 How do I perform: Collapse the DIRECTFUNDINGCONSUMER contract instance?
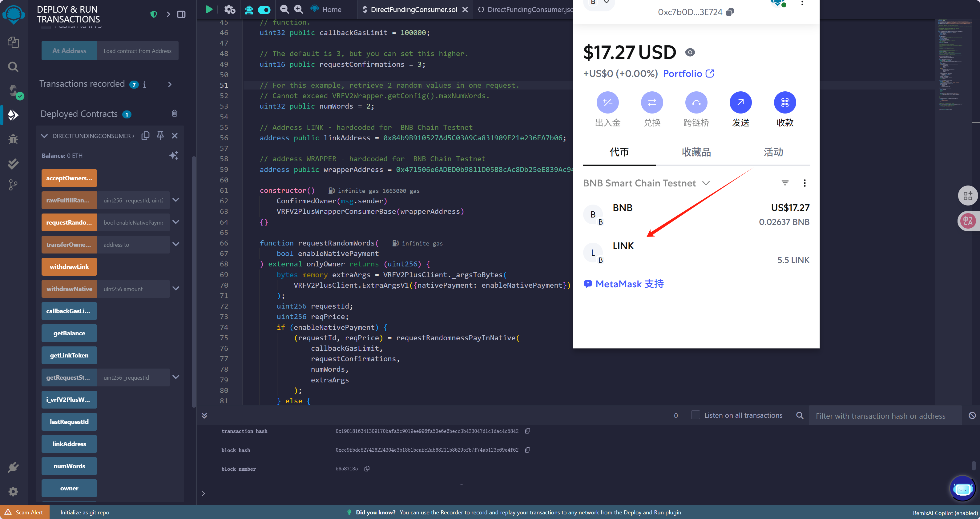pos(45,136)
